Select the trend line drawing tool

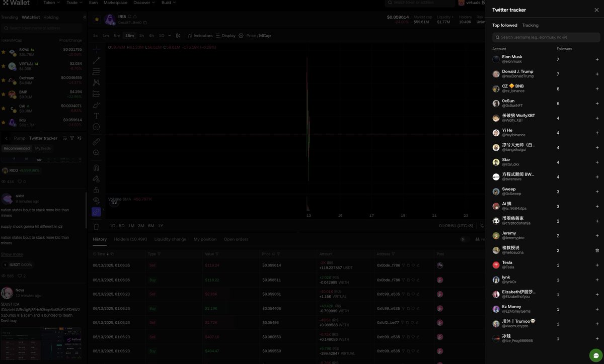click(x=96, y=60)
